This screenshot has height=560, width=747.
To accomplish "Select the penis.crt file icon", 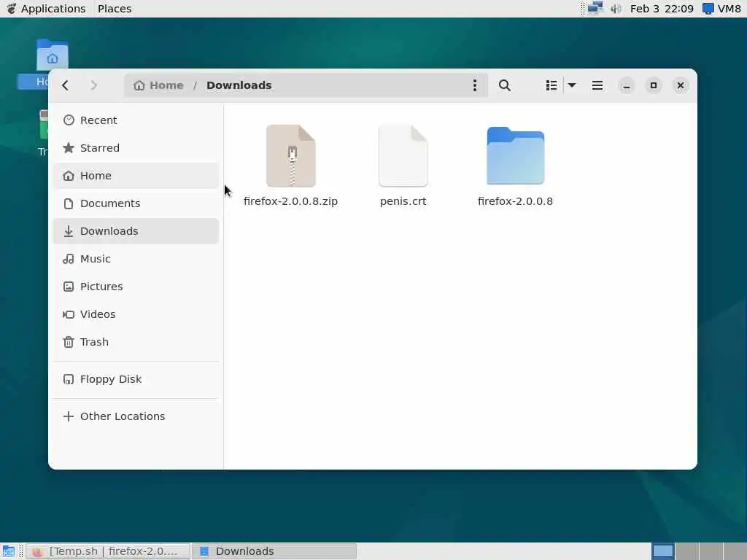I will (403, 156).
